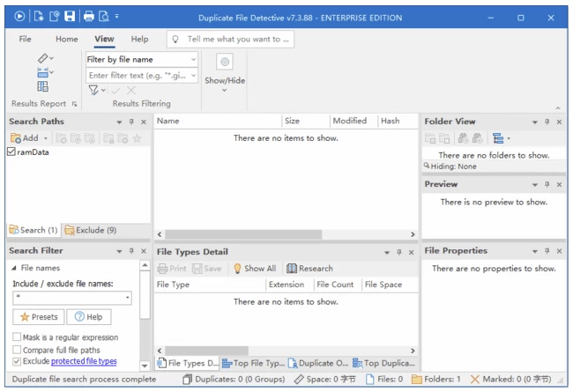
Task: Click the Presets button
Action: [38, 317]
